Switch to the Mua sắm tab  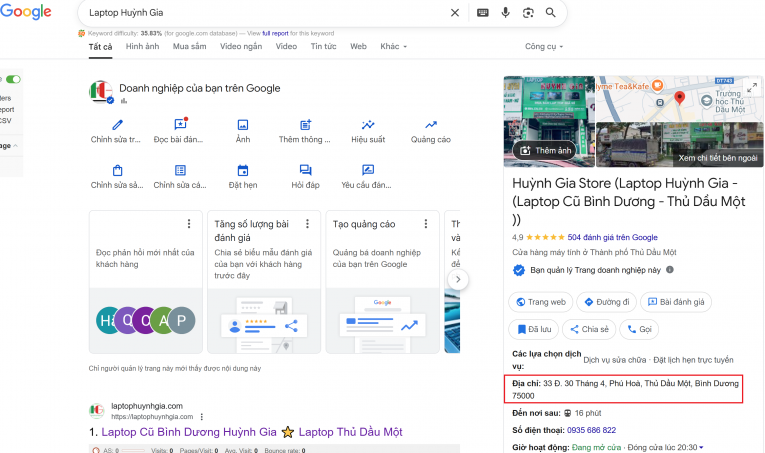click(189, 46)
